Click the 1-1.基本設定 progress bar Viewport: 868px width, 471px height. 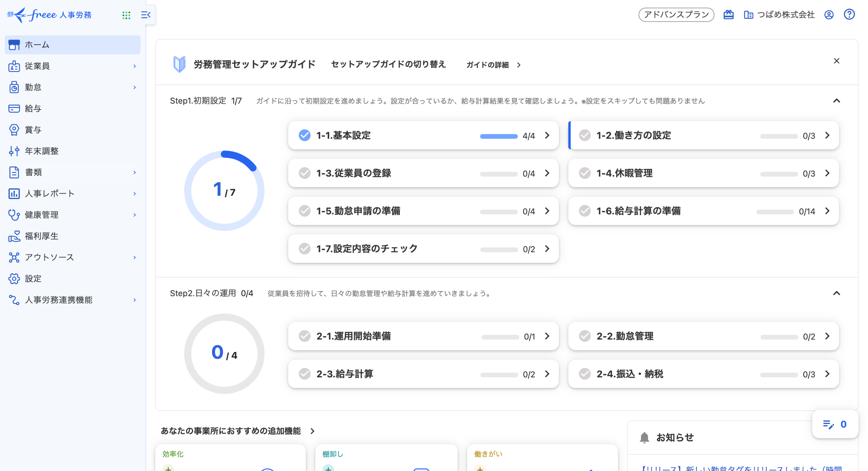[x=498, y=136]
